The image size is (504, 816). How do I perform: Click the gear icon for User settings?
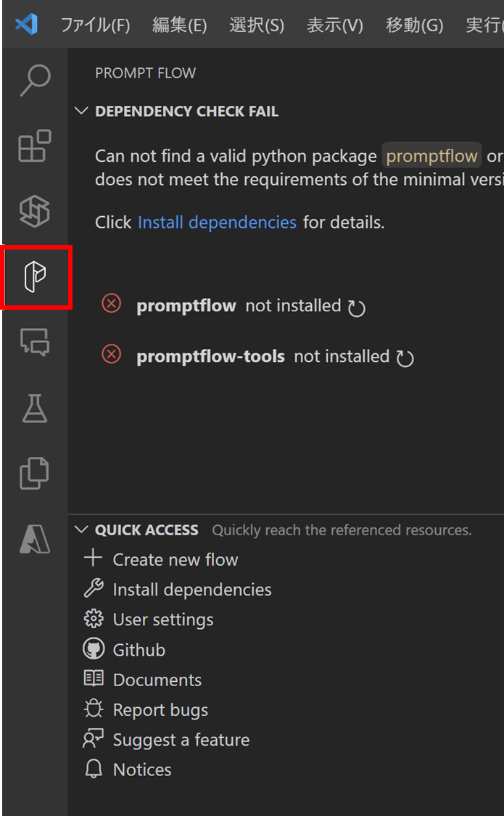94,619
